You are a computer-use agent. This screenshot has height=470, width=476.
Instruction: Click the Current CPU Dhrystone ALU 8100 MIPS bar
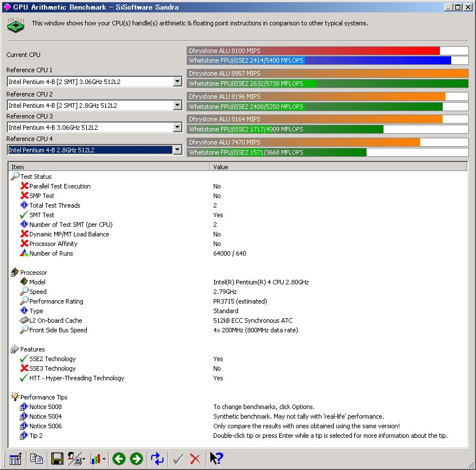[327, 51]
